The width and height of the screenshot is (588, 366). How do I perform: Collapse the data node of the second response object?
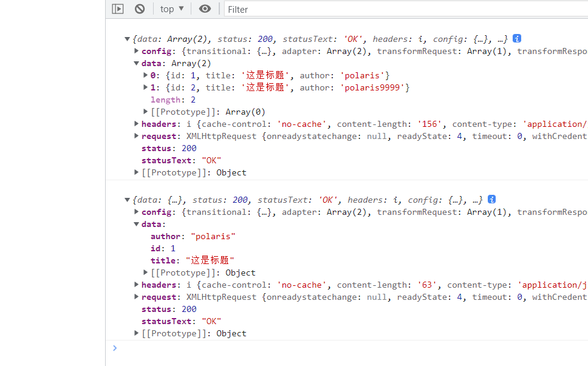[137, 224]
